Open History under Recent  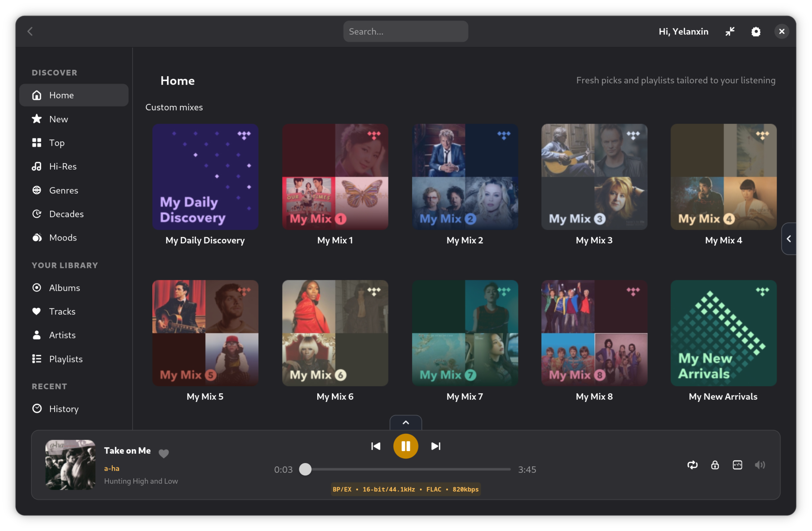[x=74, y=409]
